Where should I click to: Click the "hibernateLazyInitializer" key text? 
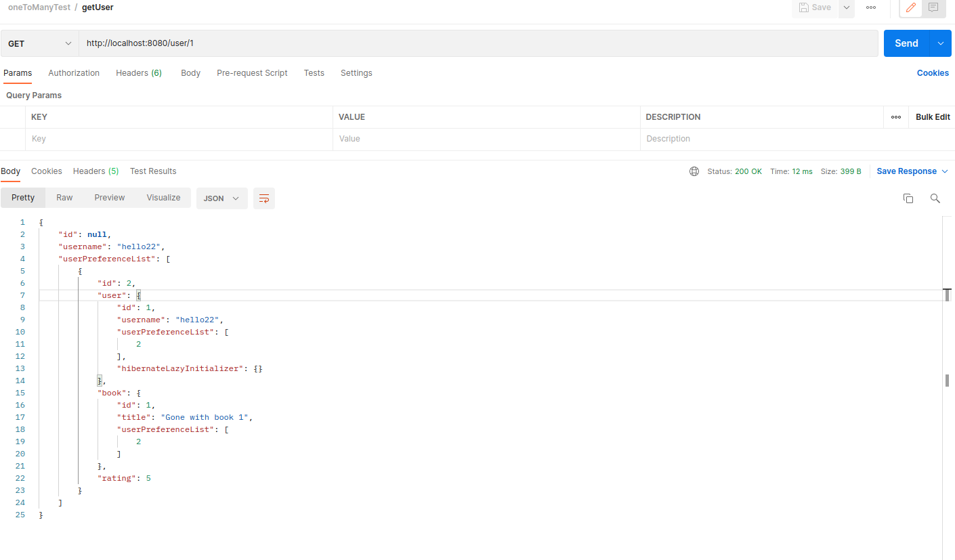pos(181,368)
